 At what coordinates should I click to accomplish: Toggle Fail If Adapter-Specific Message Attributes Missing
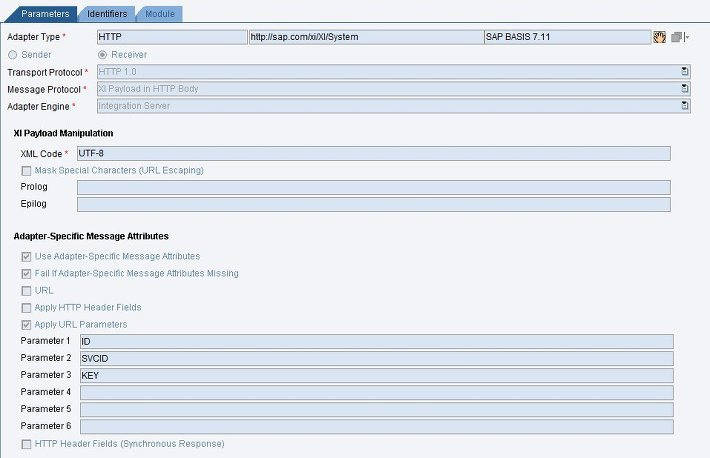[26, 274]
